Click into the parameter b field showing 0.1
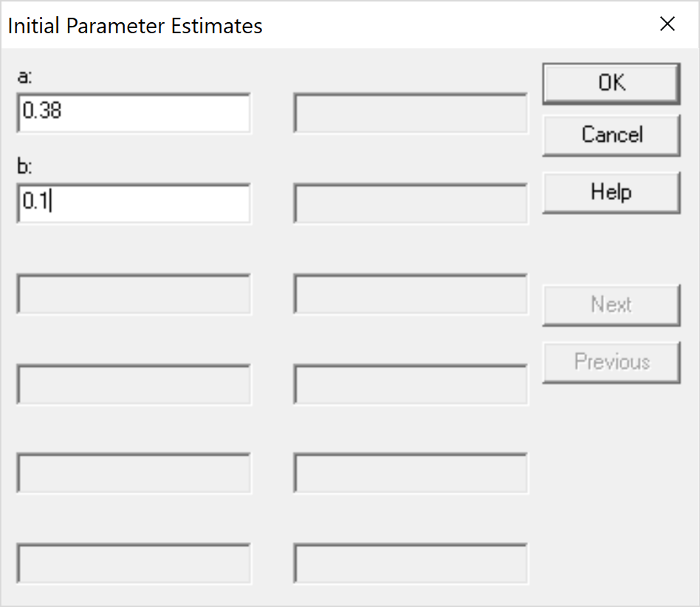Viewport: 700px width, 607px height. pos(134,202)
